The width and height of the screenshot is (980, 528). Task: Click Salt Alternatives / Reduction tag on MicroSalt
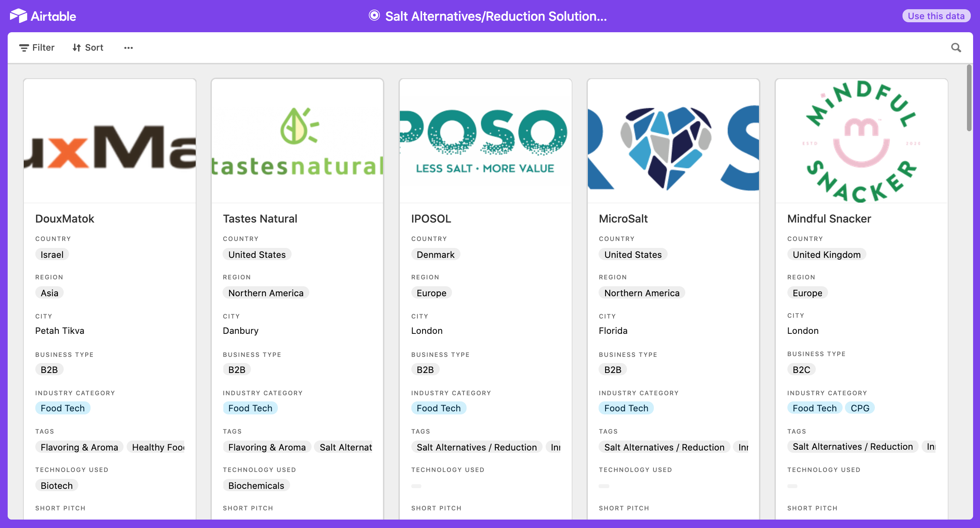pyautogui.click(x=664, y=447)
